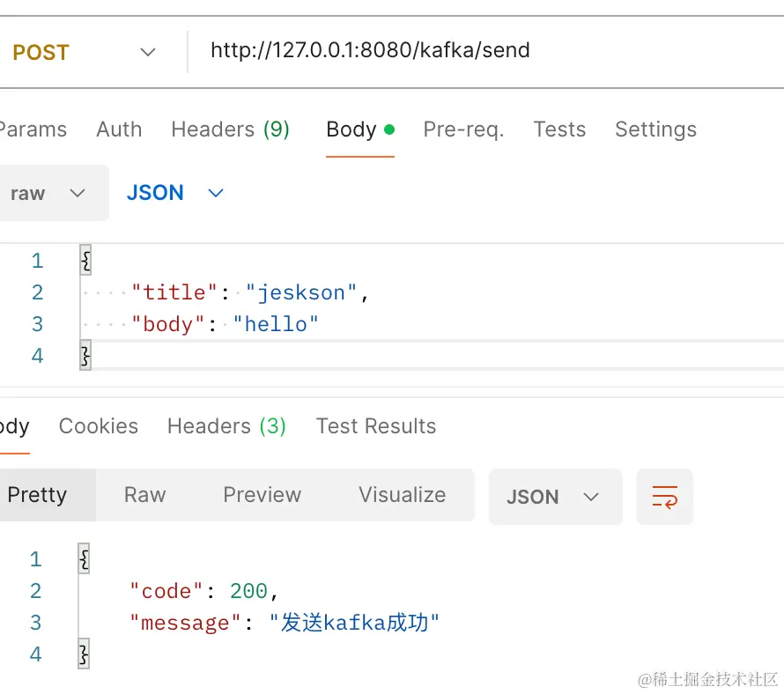Click the "title" key in request body
The image size is (784, 694).
(x=174, y=292)
